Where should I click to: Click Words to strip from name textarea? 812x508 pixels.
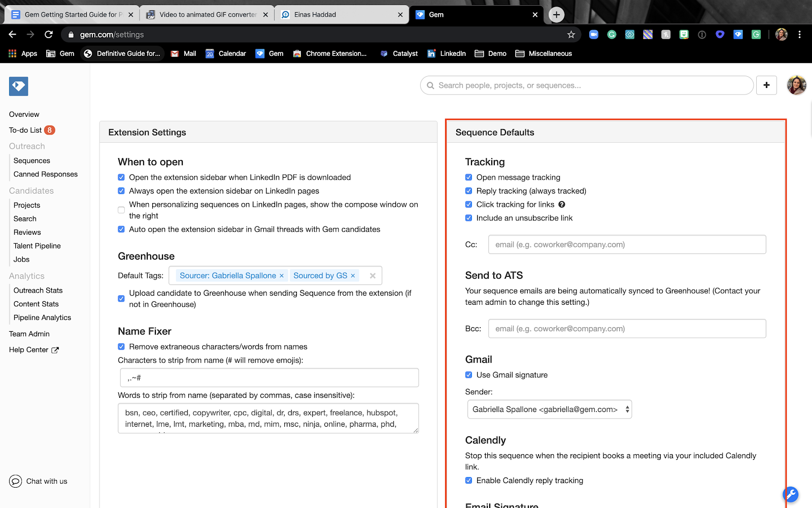(268, 418)
